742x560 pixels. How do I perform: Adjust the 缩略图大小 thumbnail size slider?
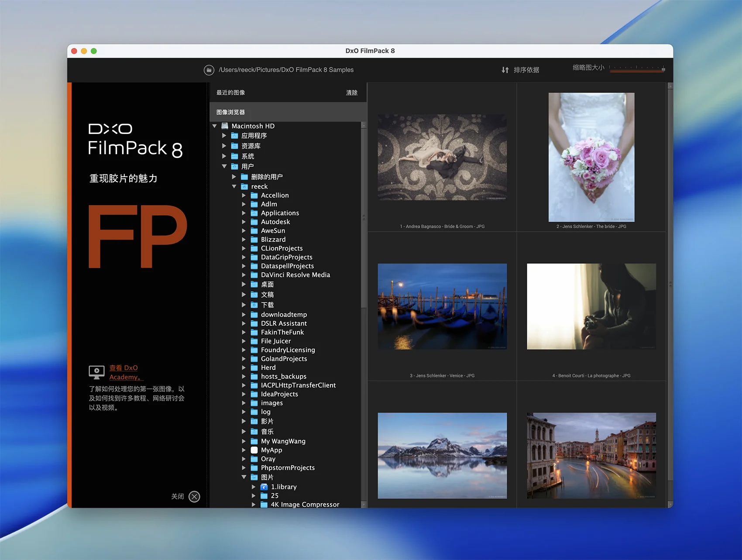point(637,69)
